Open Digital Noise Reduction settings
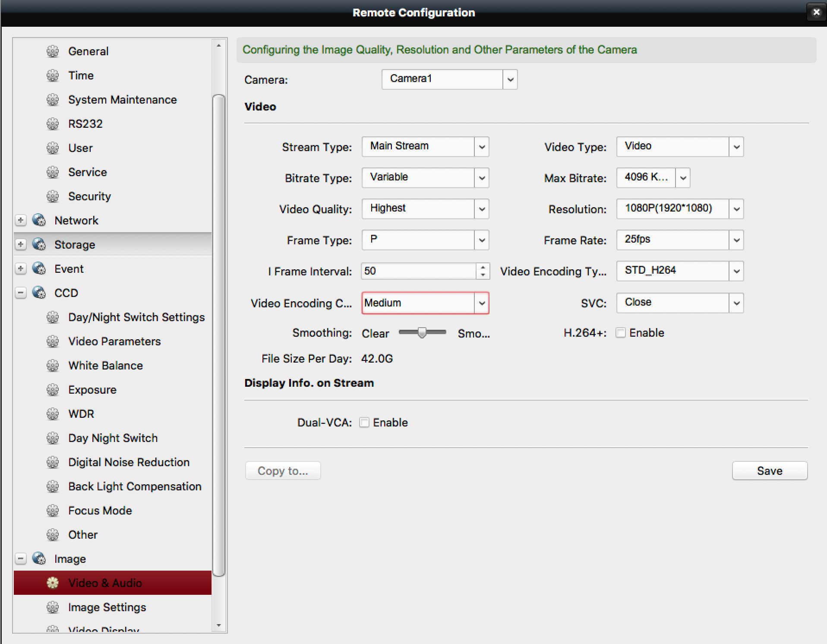The height and width of the screenshot is (644, 827). coord(129,462)
